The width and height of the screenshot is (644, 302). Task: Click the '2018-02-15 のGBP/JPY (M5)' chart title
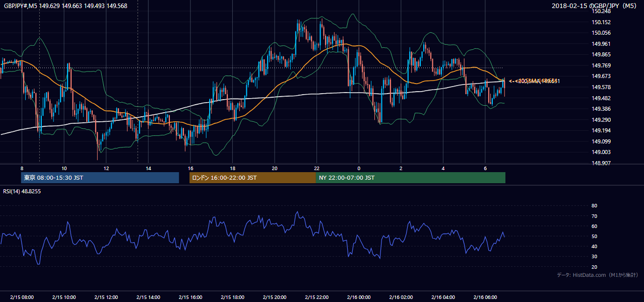click(x=595, y=6)
